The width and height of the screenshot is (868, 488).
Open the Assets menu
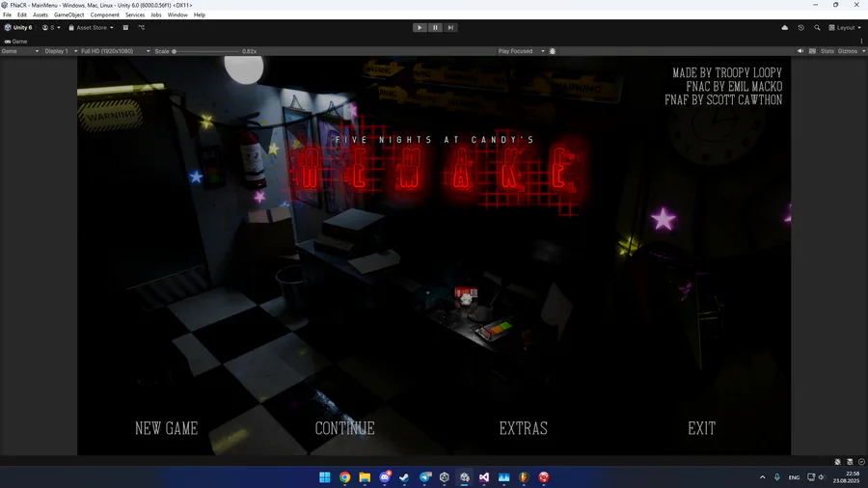click(41, 14)
